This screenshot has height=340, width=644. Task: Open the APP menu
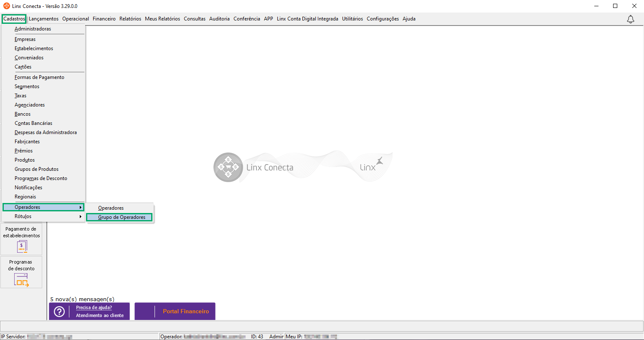(x=269, y=19)
